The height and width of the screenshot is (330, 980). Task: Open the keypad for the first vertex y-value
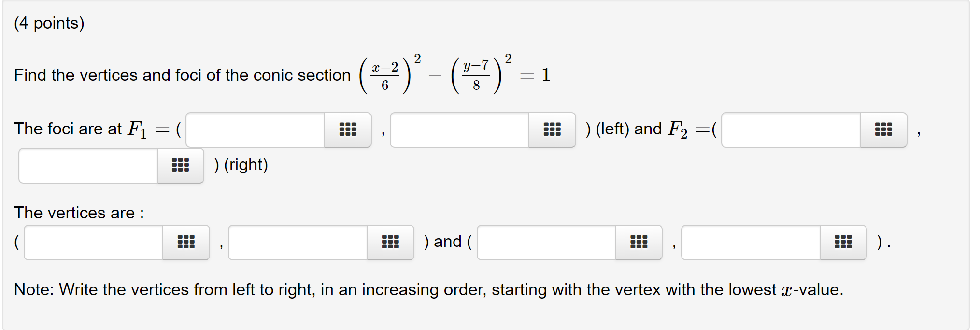pyautogui.click(x=390, y=242)
